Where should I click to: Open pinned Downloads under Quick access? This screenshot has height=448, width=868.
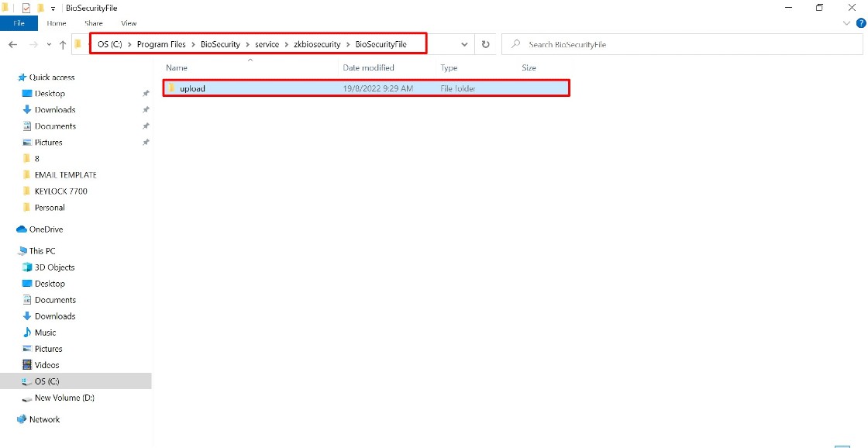[x=55, y=109]
